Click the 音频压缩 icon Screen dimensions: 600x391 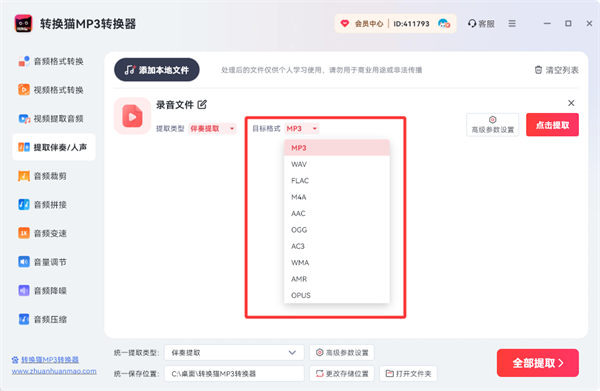(24, 319)
